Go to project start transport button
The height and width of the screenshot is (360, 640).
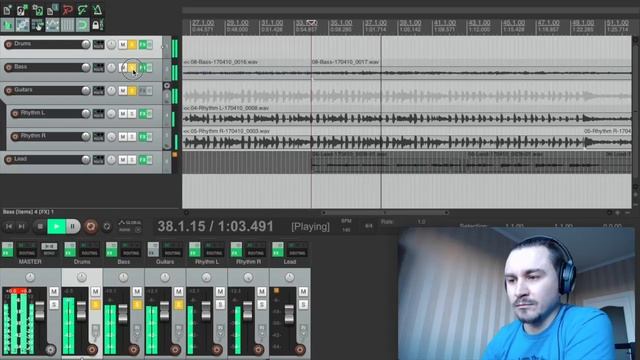[9, 227]
